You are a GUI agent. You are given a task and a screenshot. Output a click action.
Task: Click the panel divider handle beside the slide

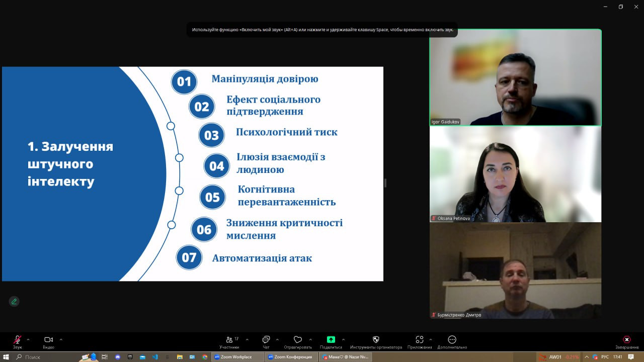coord(385,183)
